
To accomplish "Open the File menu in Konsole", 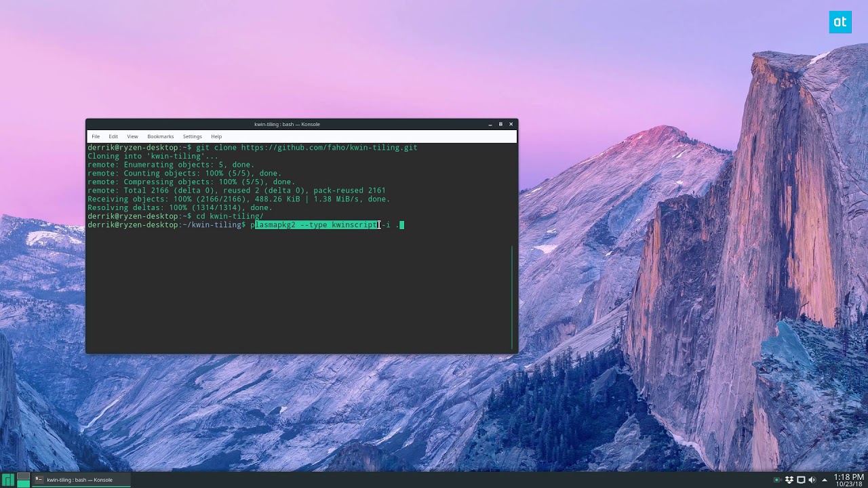I will (x=96, y=136).
